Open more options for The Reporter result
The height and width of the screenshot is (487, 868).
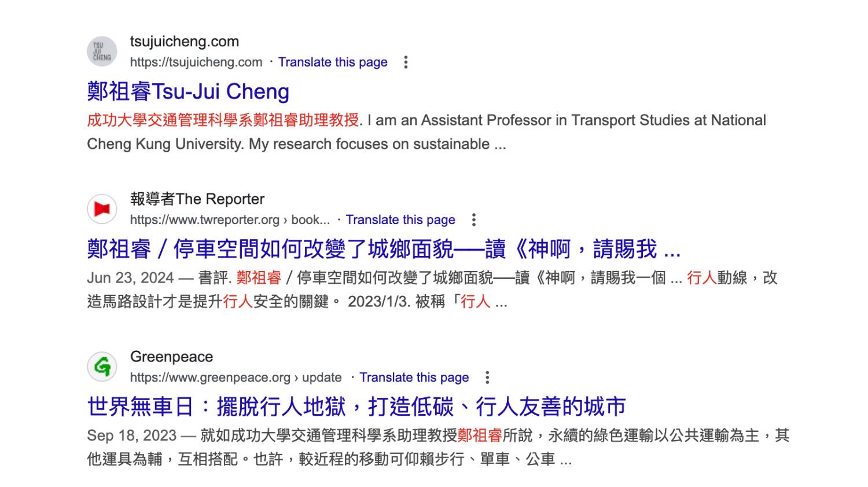(x=473, y=219)
